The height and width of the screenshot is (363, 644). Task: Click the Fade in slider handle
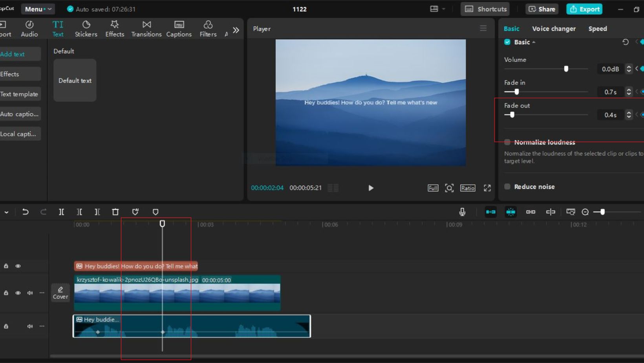[x=516, y=92]
